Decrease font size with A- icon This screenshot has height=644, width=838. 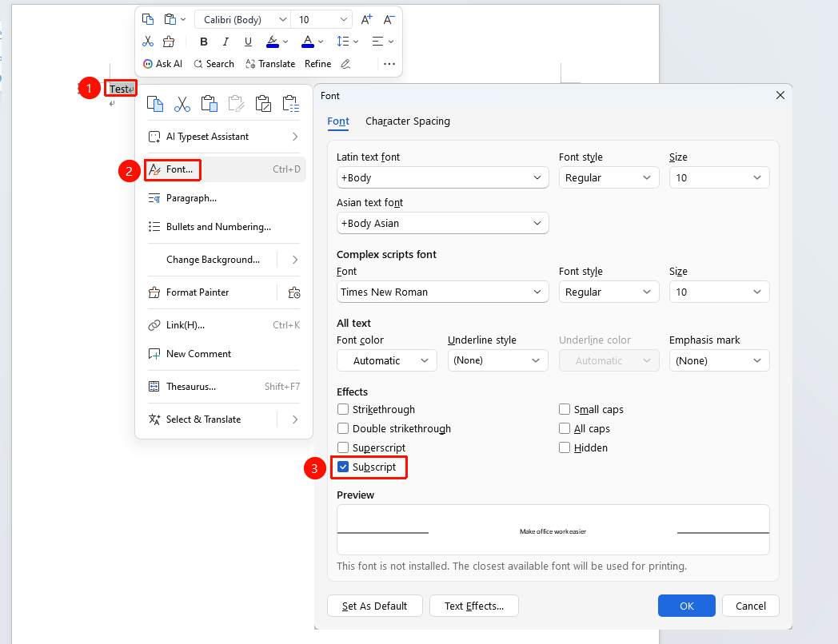(389, 20)
